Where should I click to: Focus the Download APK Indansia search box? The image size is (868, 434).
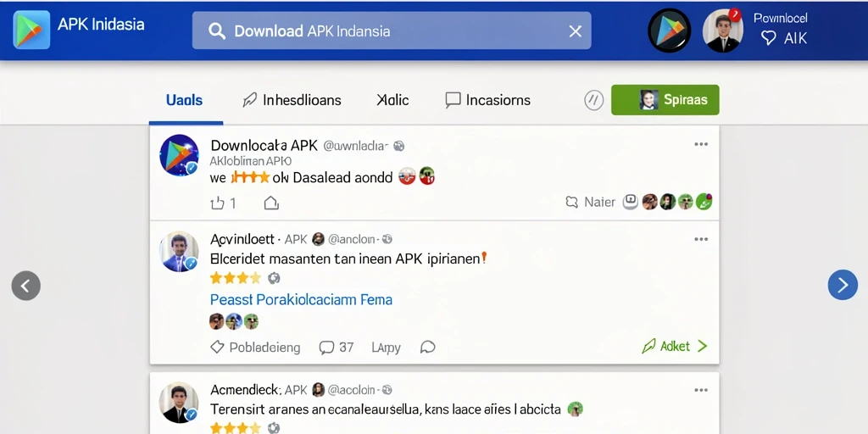[392, 31]
